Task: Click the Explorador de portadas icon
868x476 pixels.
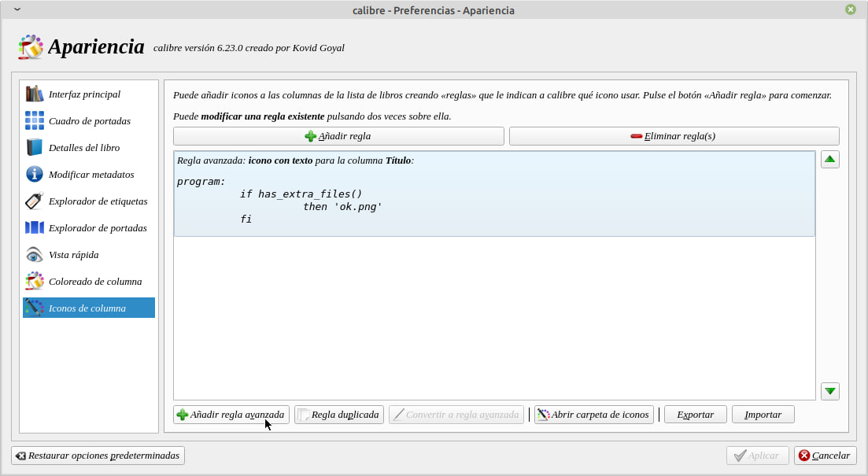Action: (x=35, y=227)
